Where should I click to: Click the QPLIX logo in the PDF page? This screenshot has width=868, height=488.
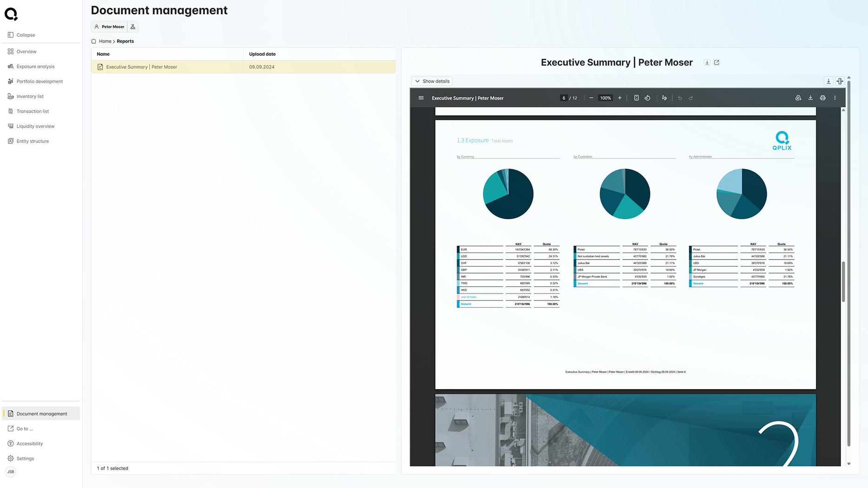click(x=782, y=141)
